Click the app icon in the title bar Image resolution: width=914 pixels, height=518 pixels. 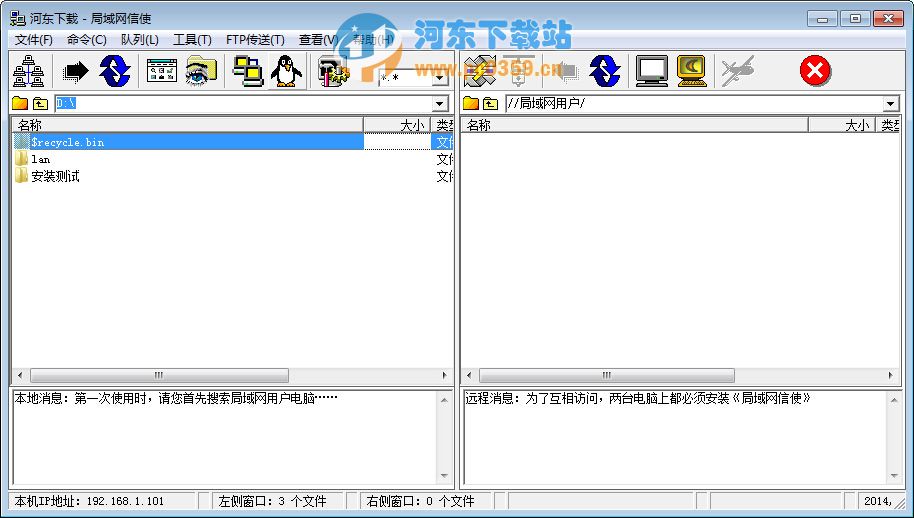tap(17, 19)
